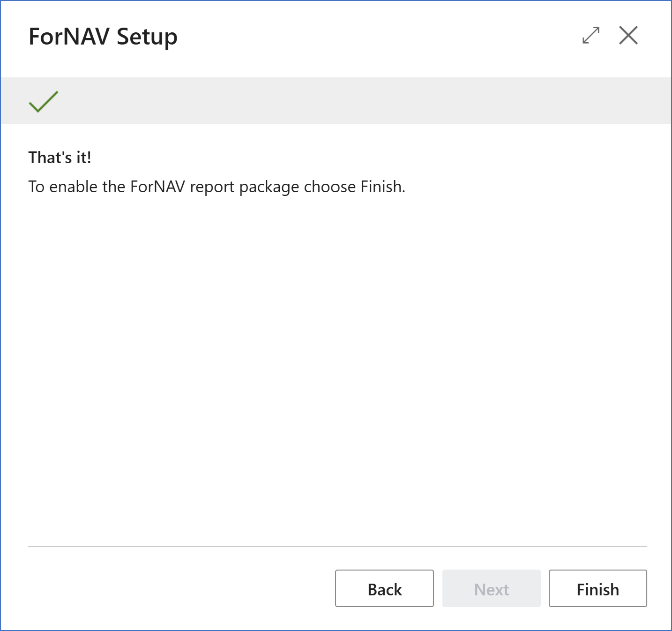Click the greyed-out Next button
Viewport: 672px width, 631px height.
491,588
